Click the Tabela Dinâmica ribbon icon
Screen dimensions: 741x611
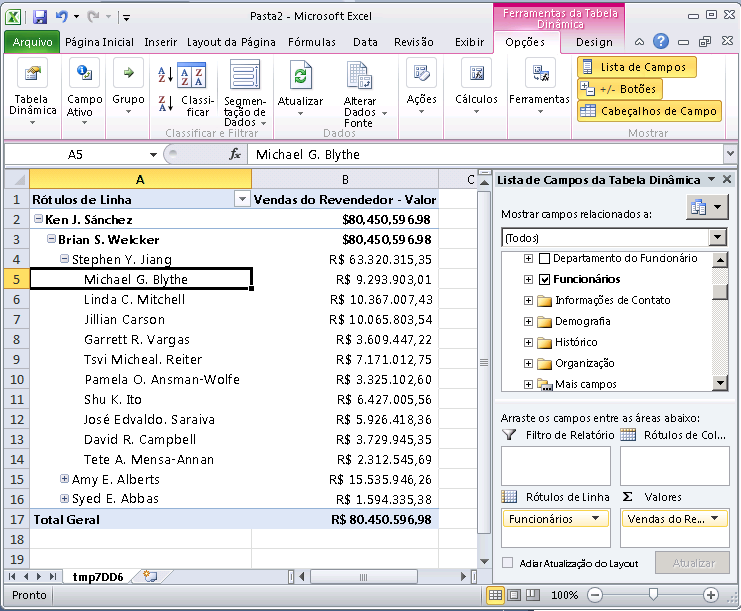[x=33, y=75]
